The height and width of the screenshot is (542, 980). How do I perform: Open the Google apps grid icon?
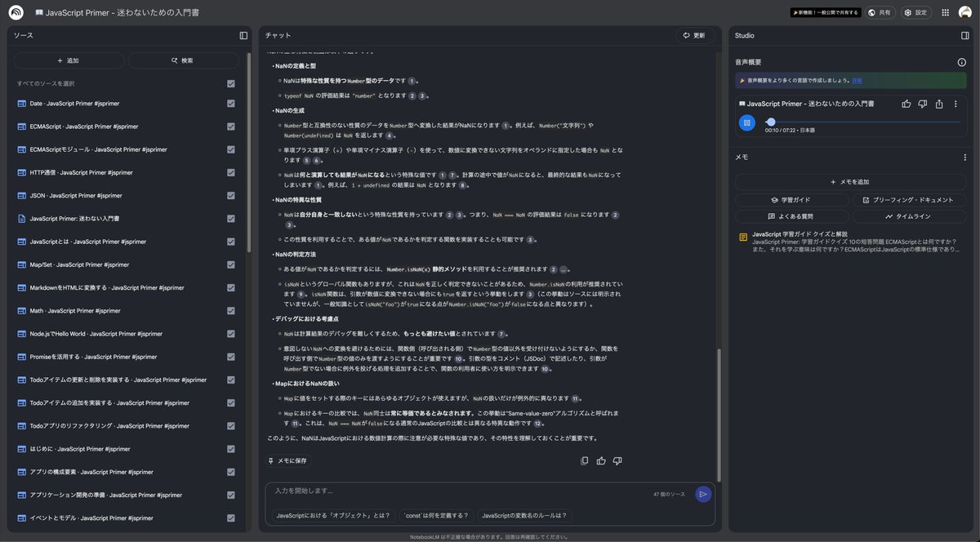[x=946, y=12]
